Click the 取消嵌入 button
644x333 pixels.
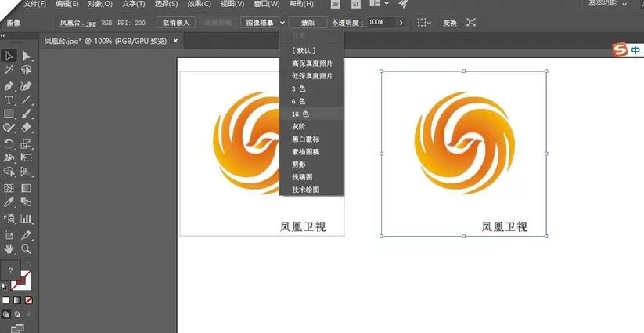(176, 23)
